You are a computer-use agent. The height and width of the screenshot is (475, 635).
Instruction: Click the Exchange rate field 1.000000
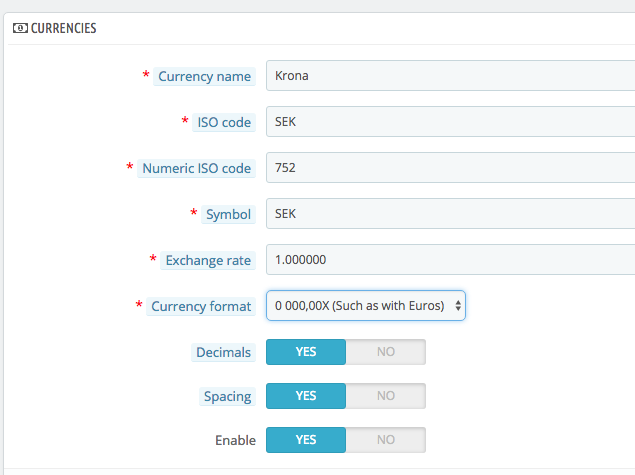450,260
